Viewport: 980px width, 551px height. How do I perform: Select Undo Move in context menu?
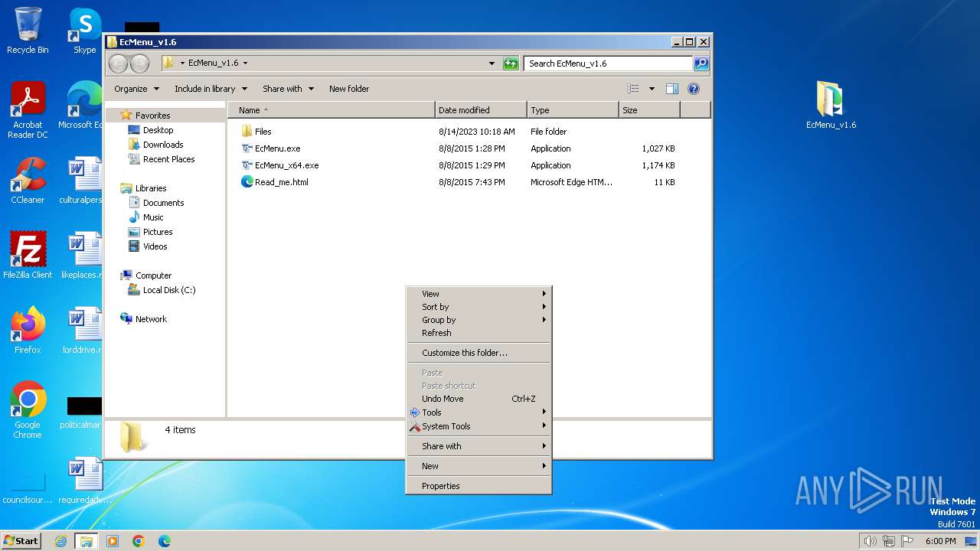479,399
